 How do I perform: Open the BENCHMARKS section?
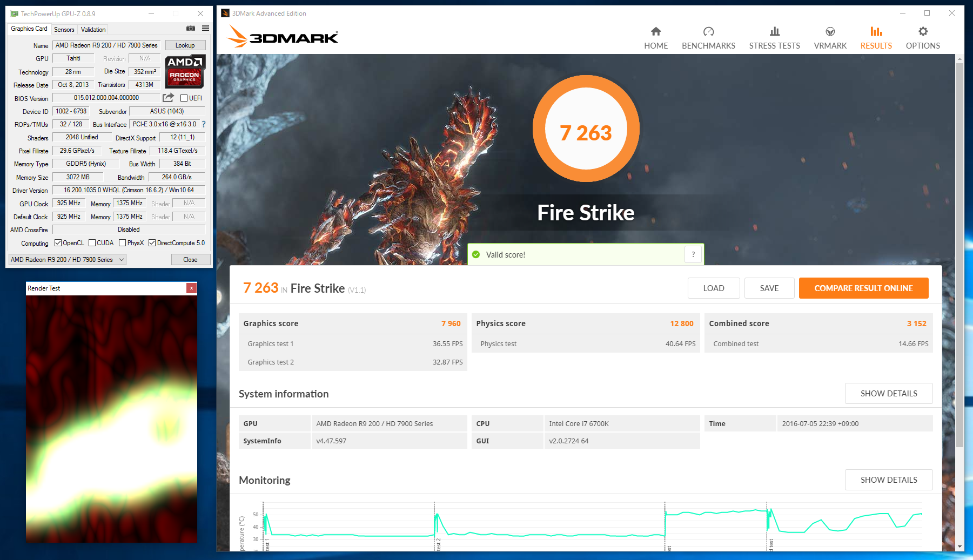708,38
